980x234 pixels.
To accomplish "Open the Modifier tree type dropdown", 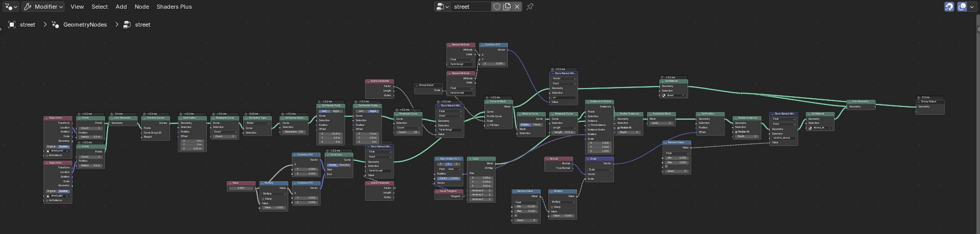I will coord(43,7).
